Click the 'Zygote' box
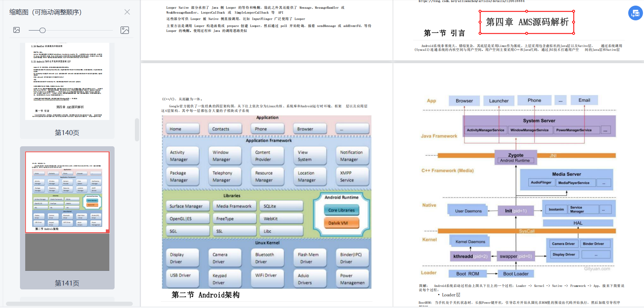The height and width of the screenshot is (308, 644). 516,157
